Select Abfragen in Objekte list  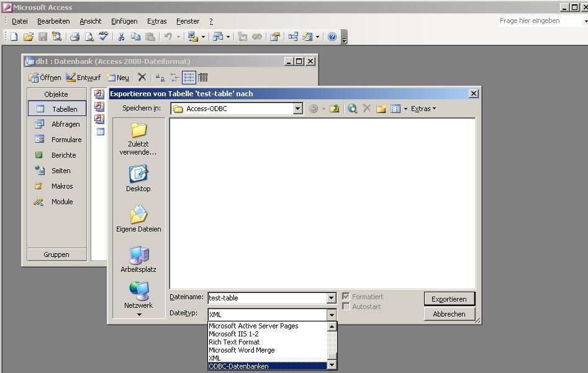57,124
